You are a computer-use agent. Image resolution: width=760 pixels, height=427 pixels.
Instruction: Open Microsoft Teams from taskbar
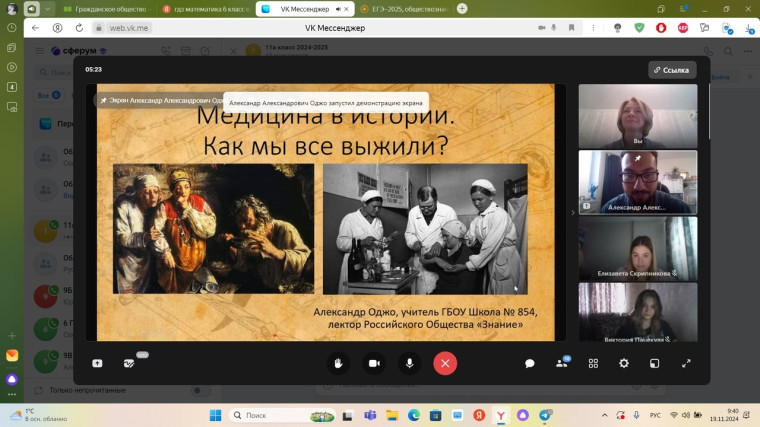click(370, 415)
